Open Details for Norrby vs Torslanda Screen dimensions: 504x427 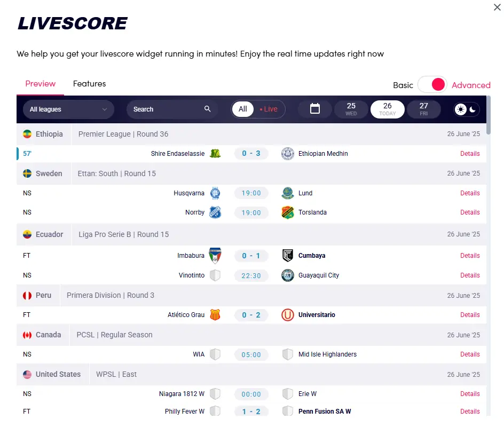[x=470, y=212]
